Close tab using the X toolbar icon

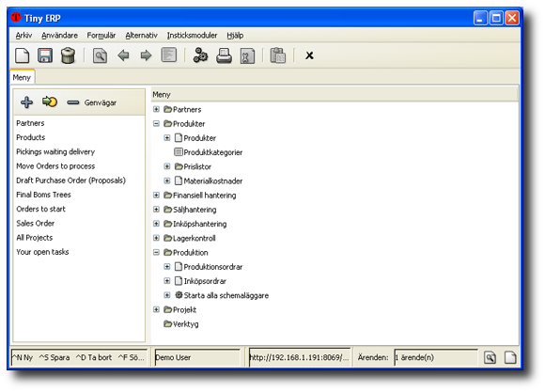coord(309,55)
